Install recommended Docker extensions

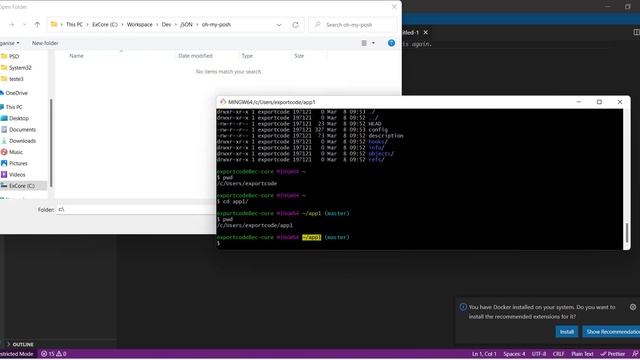(x=567, y=332)
